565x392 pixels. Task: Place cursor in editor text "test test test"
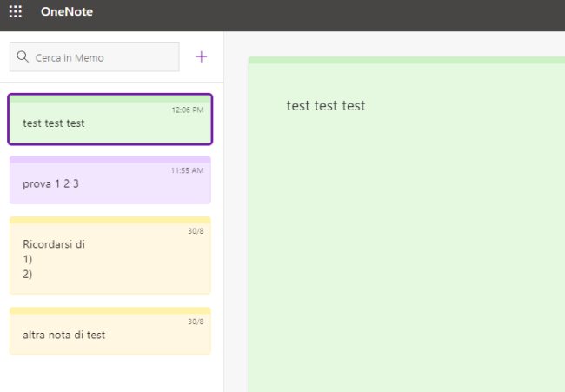pos(326,106)
